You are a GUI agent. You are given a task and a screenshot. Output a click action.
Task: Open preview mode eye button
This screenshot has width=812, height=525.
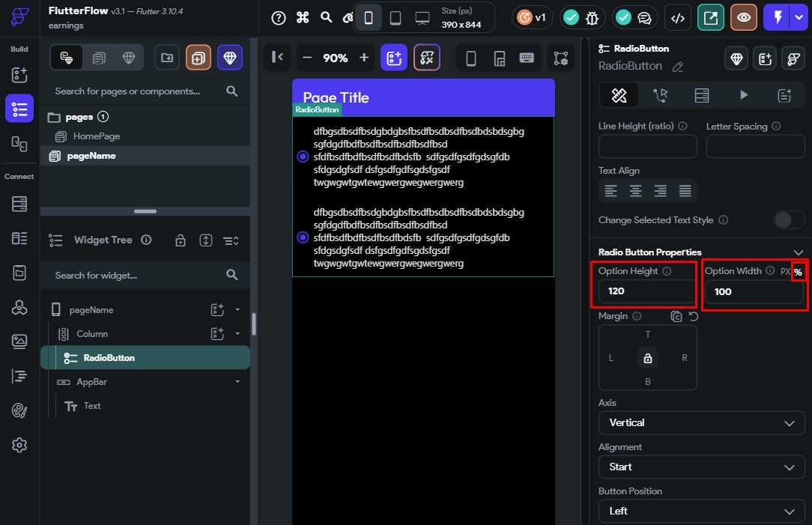pyautogui.click(x=744, y=18)
